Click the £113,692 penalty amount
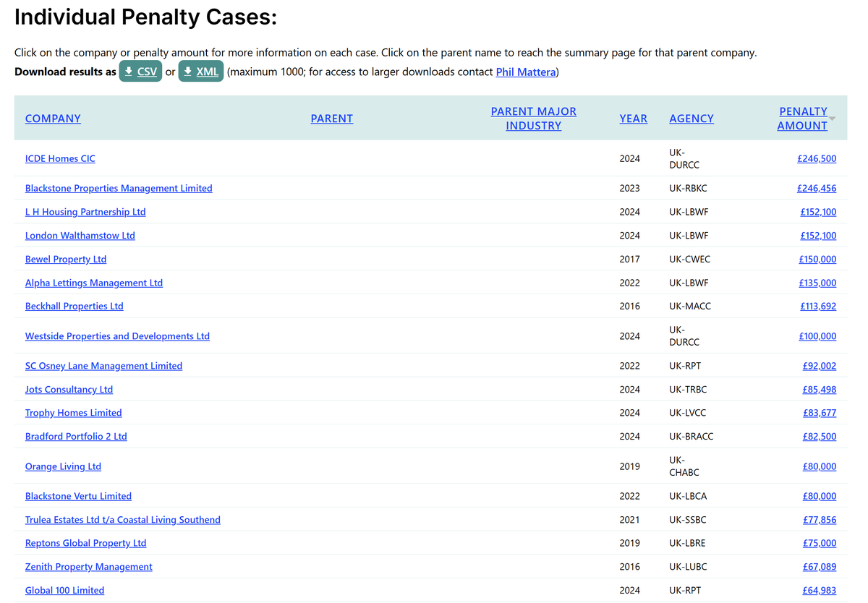Screen dimensions: 868x603 tap(818, 306)
